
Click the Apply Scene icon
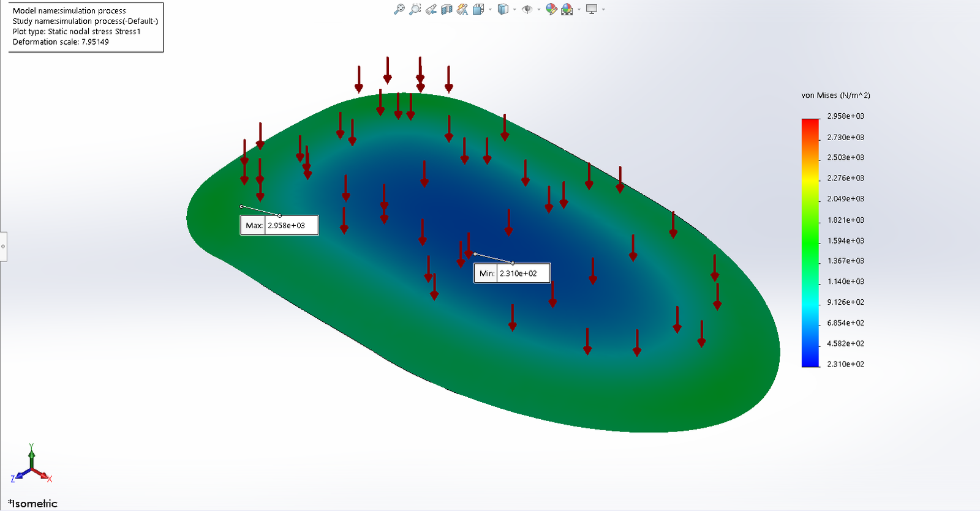tap(567, 9)
